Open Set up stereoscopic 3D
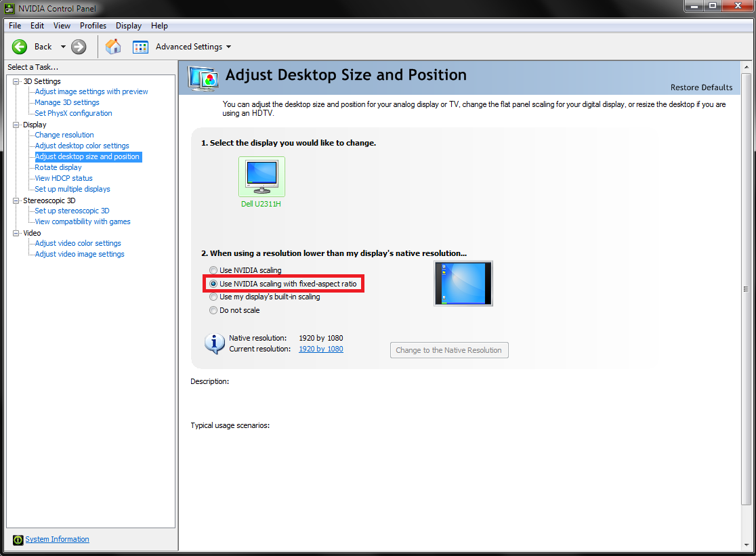 (72, 211)
